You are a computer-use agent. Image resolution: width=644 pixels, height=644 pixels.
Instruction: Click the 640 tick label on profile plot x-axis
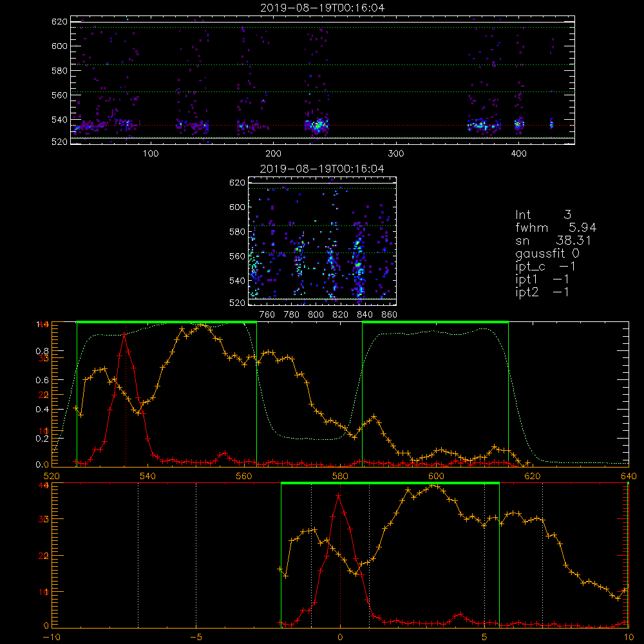629,476
